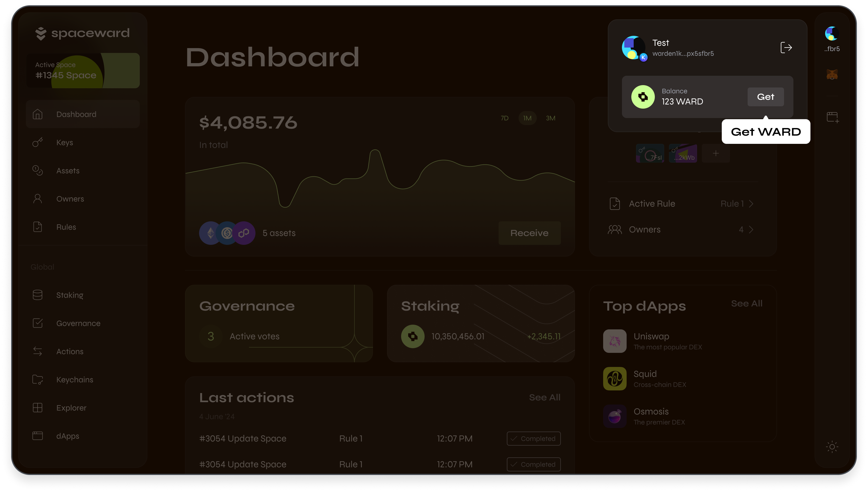
Task: Click the WARD token balance icon
Action: tap(643, 97)
